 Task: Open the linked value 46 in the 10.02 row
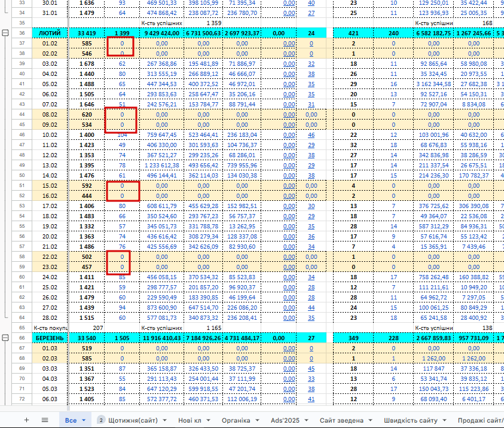[311, 135]
